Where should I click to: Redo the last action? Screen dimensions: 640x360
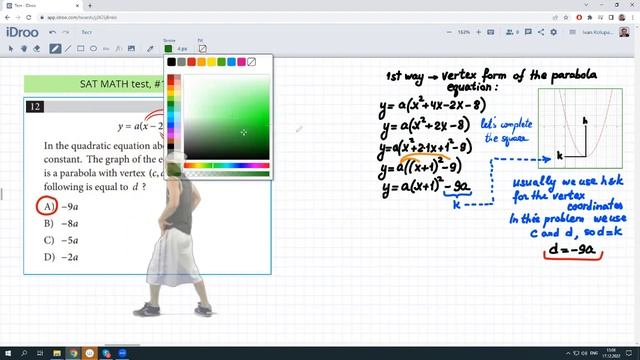pyautogui.click(x=66, y=32)
